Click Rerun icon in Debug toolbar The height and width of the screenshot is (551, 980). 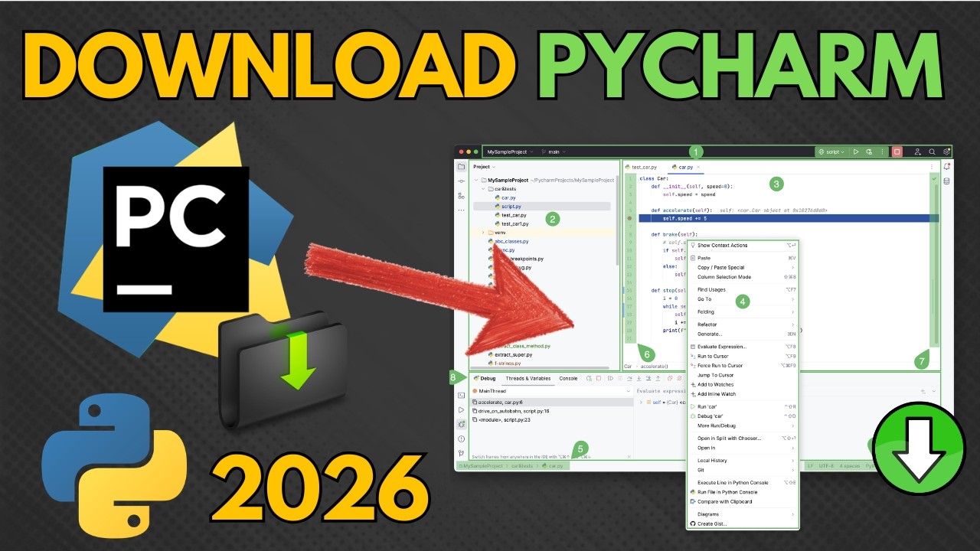[589, 378]
